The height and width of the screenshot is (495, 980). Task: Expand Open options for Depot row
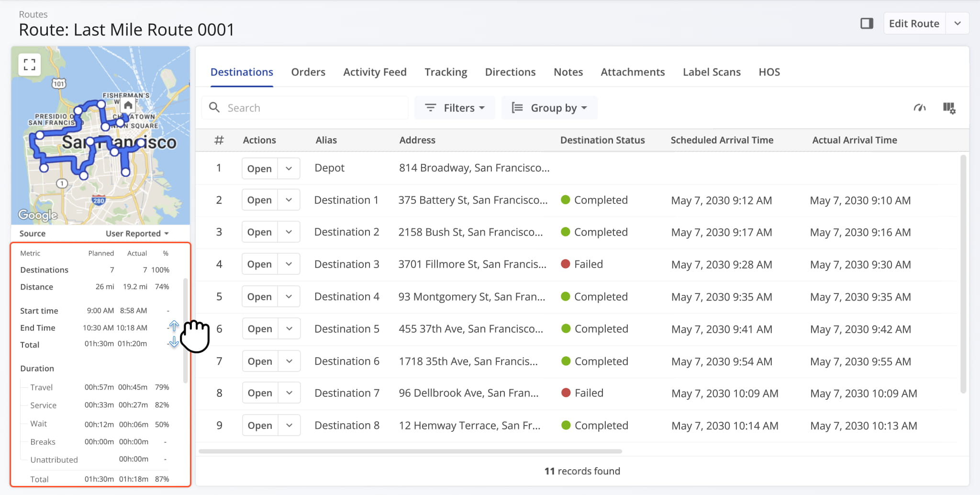coord(289,169)
